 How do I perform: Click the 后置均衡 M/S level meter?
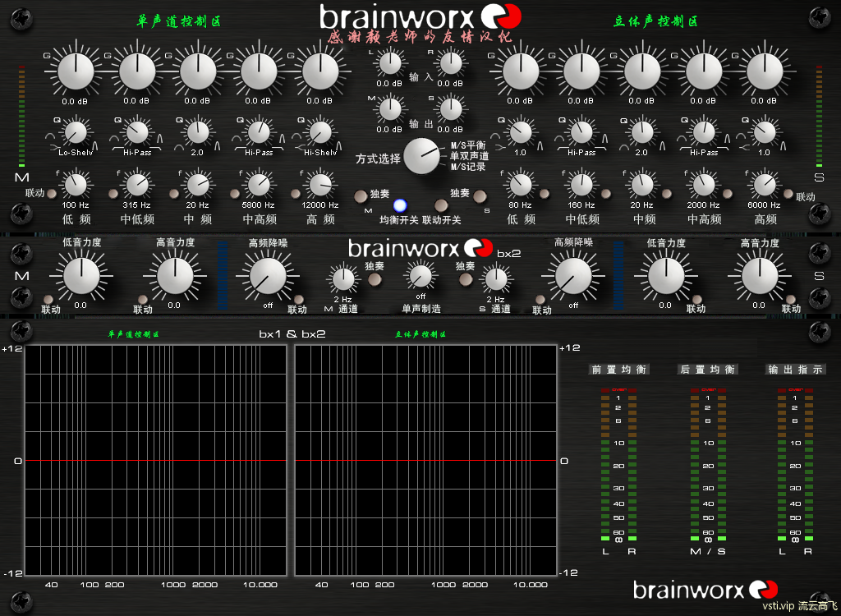click(x=708, y=465)
